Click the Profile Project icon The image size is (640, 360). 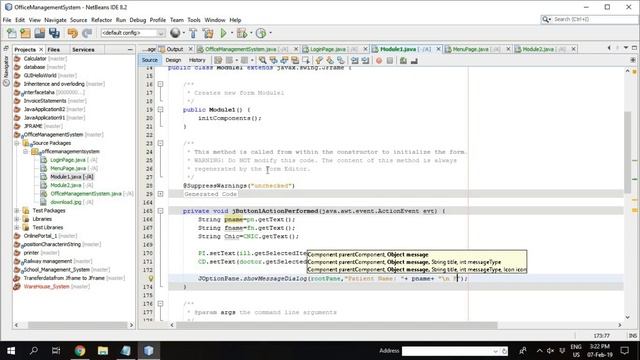click(x=261, y=33)
